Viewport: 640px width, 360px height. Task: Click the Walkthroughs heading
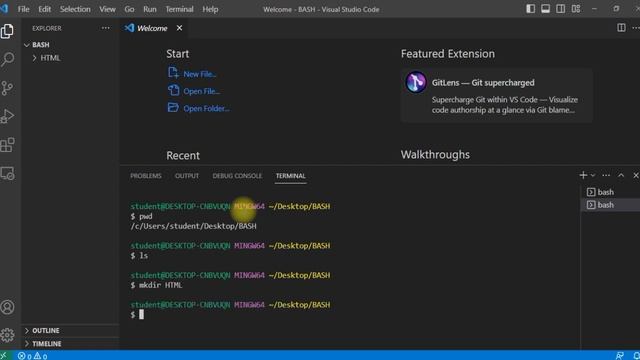click(x=435, y=155)
